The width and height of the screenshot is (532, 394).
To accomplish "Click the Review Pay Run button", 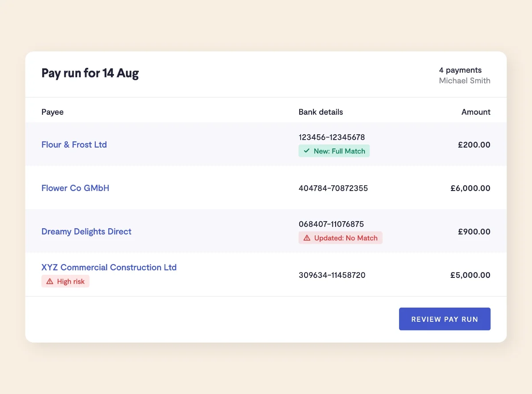I will point(445,319).
